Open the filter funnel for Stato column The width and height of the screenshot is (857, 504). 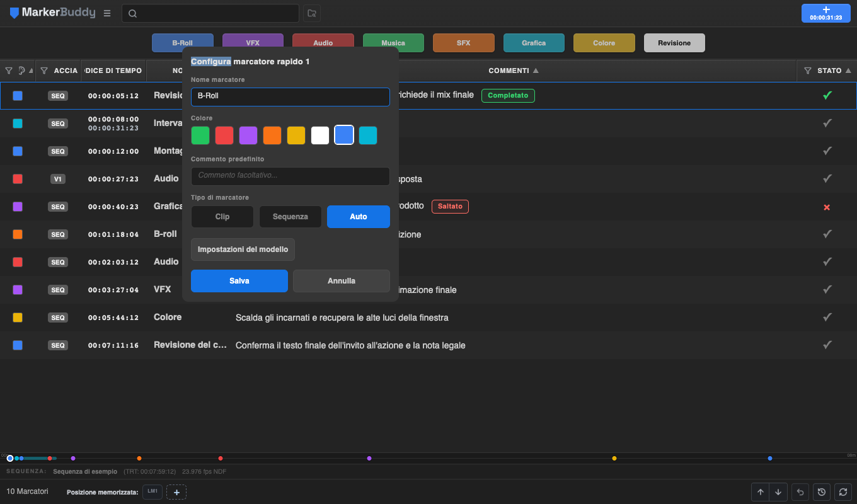point(807,71)
